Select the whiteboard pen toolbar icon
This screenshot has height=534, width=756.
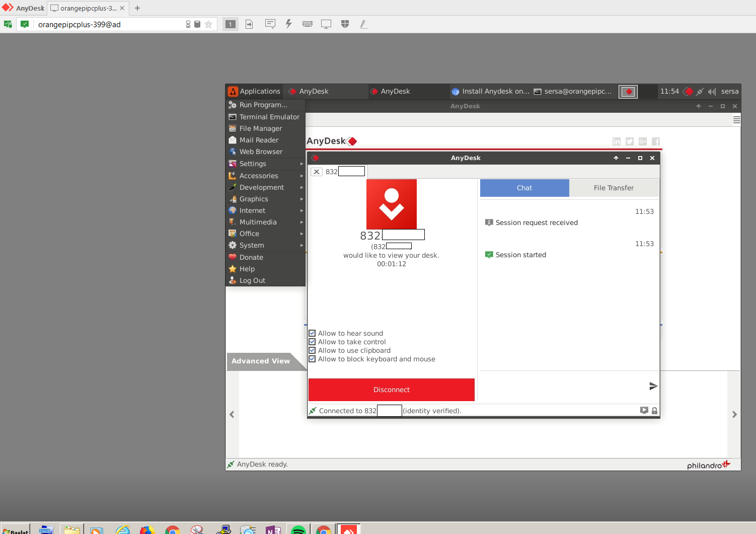tap(363, 24)
